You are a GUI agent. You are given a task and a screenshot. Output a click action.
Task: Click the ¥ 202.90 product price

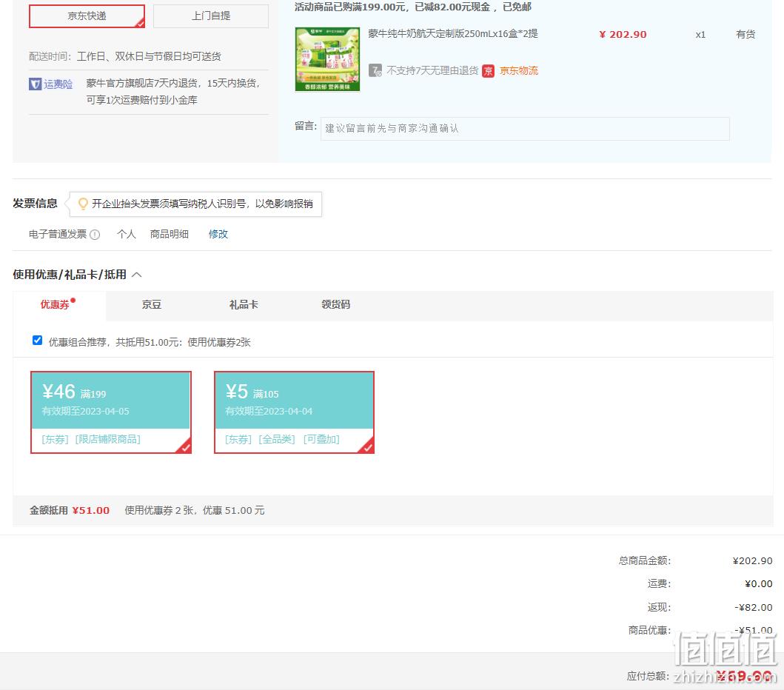pos(623,35)
